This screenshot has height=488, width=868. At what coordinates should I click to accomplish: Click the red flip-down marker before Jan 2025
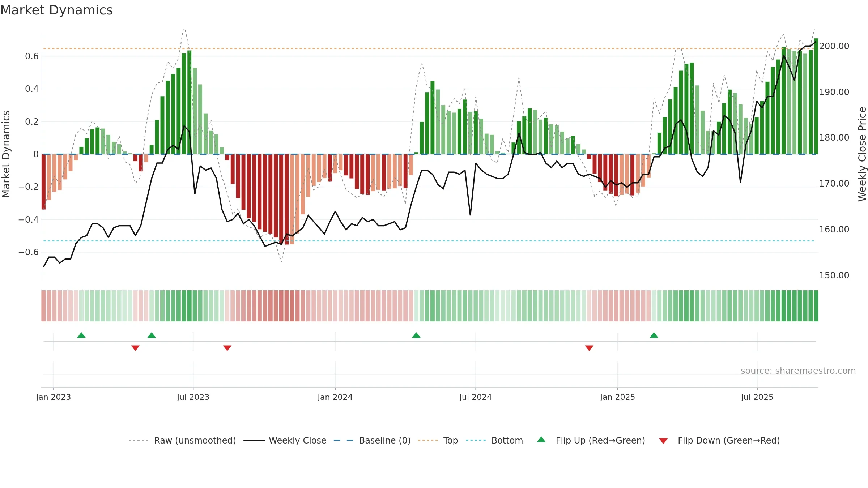pyautogui.click(x=589, y=348)
